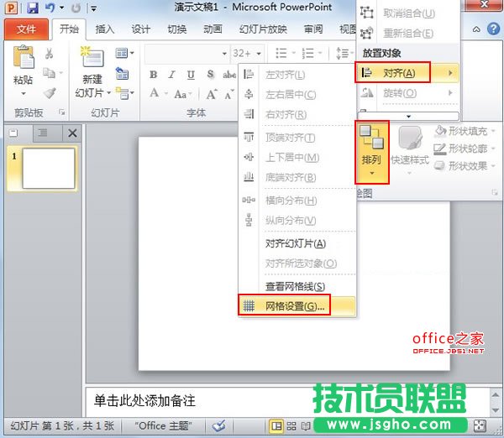Toggle Italic formatting

click(172, 75)
